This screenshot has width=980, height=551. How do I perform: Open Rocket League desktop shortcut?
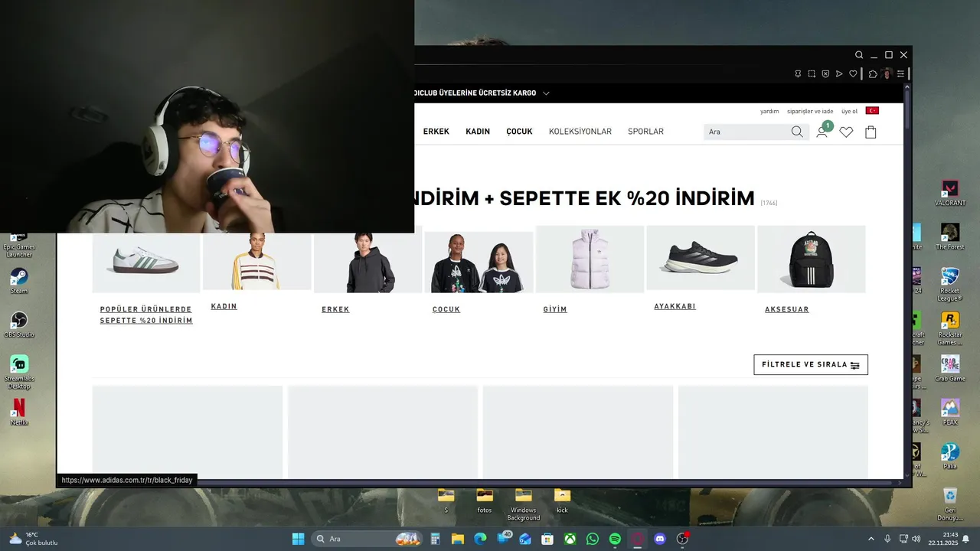(950, 284)
